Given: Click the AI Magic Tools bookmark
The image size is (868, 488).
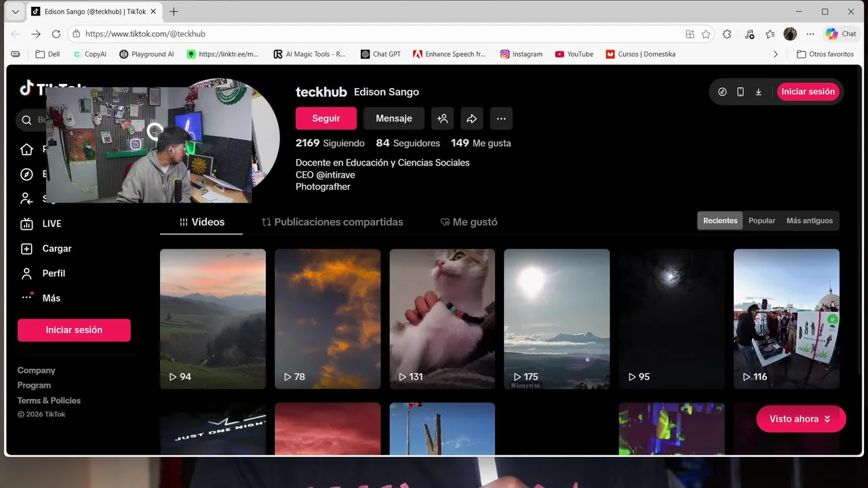Looking at the screenshot, I should point(309,54).
